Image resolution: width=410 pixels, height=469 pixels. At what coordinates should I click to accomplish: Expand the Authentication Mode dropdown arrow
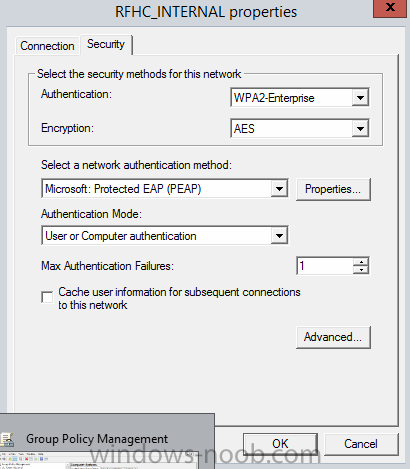click(279, 236)
